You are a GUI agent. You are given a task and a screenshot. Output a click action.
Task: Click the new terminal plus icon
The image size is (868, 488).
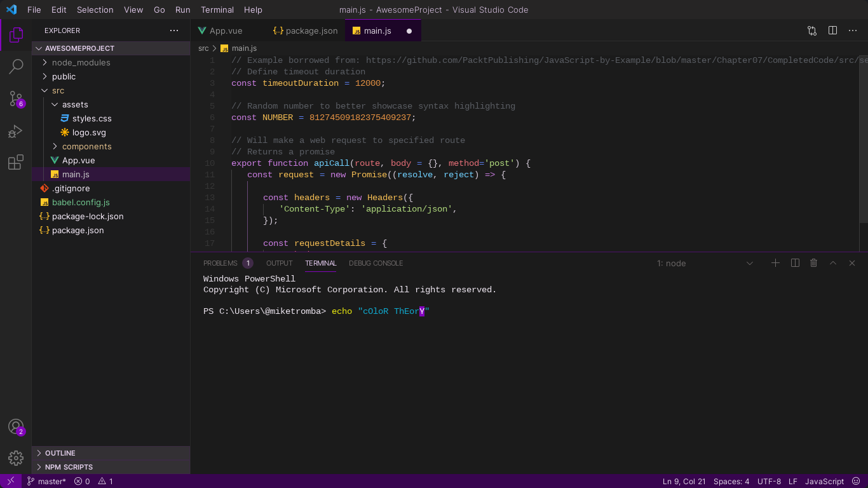[x=775, y=263]
